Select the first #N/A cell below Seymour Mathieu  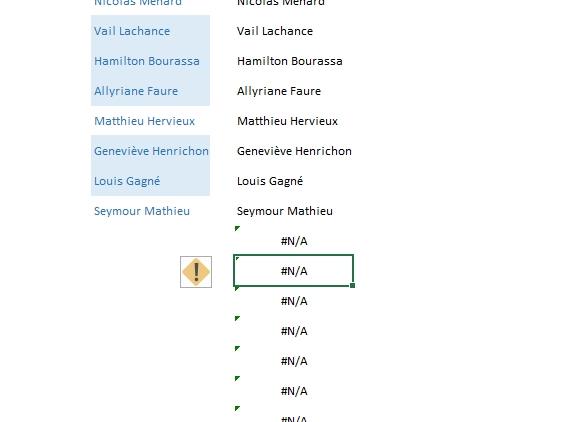pos(293,241)
